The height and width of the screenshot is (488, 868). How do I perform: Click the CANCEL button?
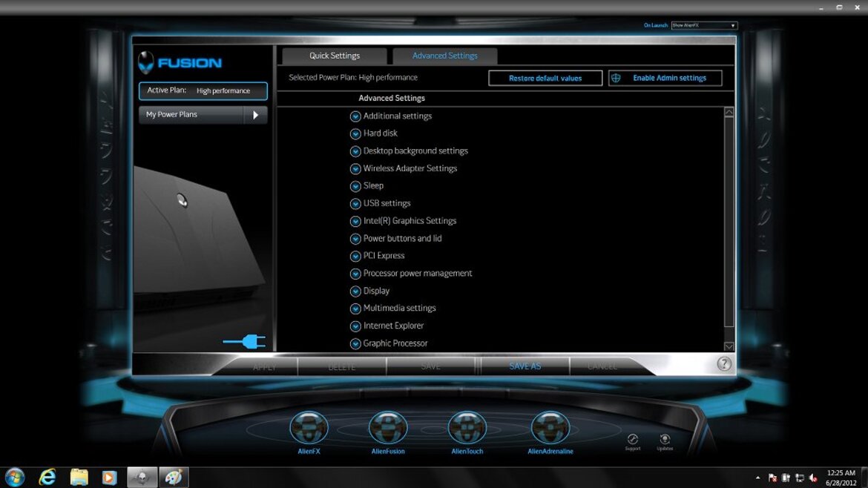coord(602,367)
